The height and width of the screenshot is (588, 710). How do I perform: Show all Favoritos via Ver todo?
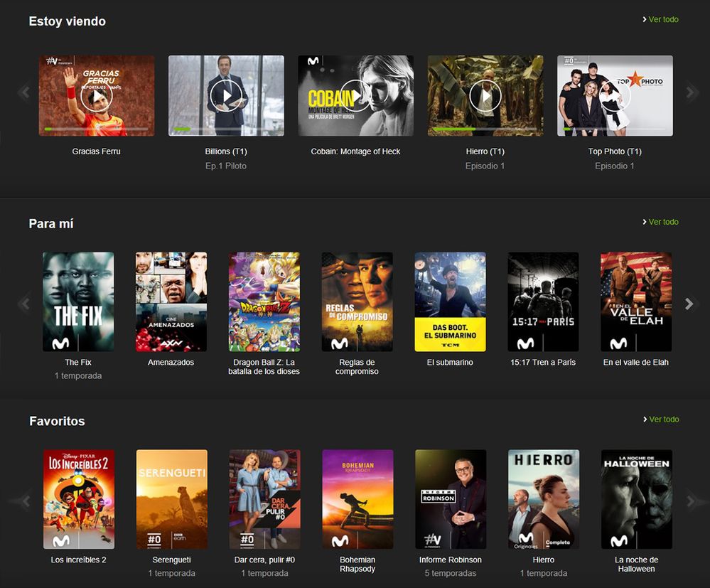(662, 419)
